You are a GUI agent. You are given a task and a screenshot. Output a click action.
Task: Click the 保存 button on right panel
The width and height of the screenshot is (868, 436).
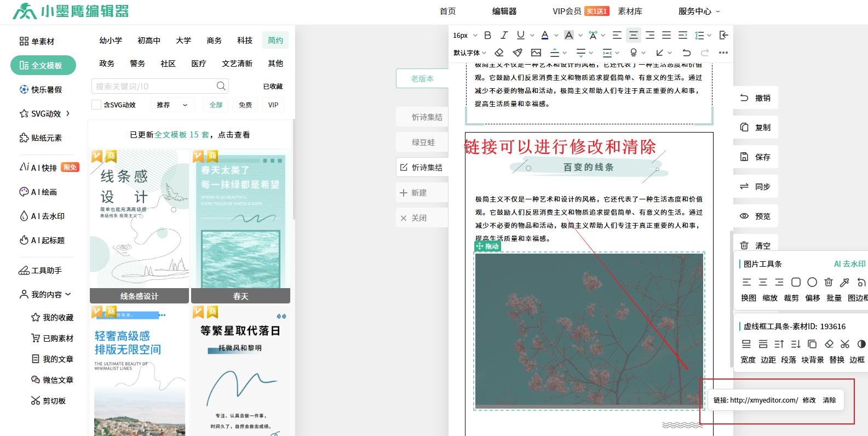(x=756, y=157)
